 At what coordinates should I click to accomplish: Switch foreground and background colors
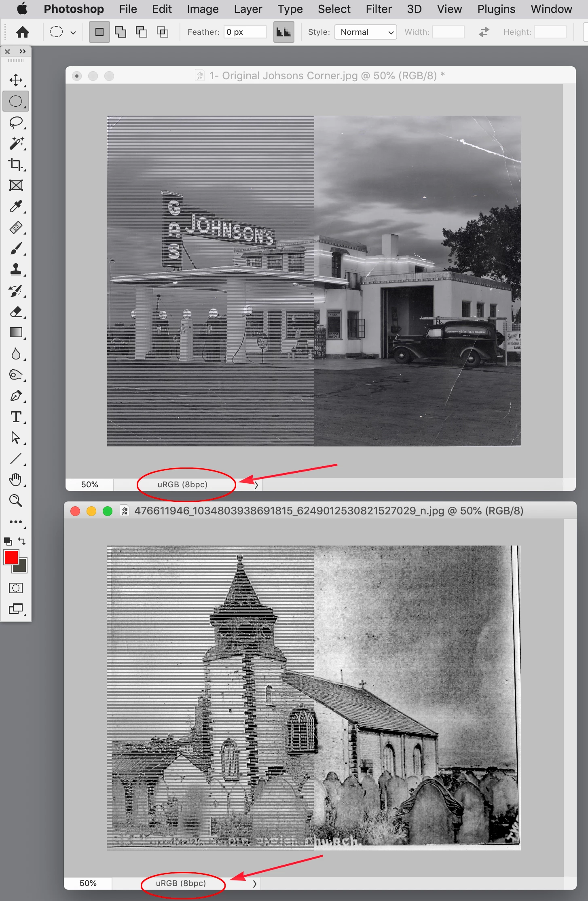click(22, 541)
